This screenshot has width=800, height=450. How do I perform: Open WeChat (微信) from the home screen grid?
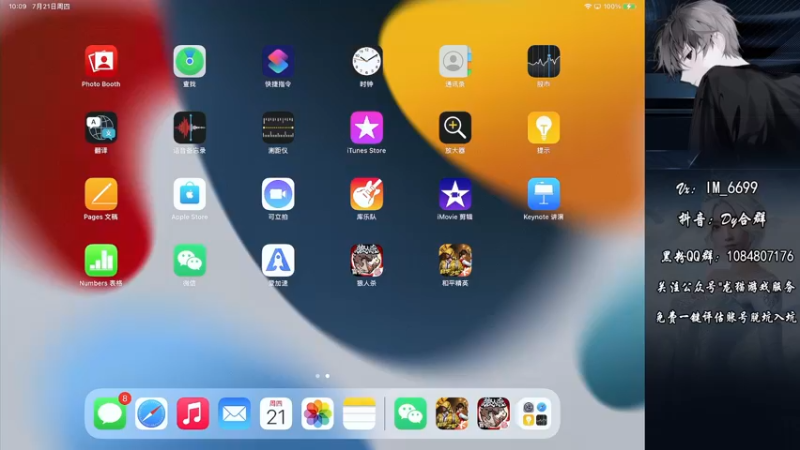pyautogui.click(x=189, y=260)
